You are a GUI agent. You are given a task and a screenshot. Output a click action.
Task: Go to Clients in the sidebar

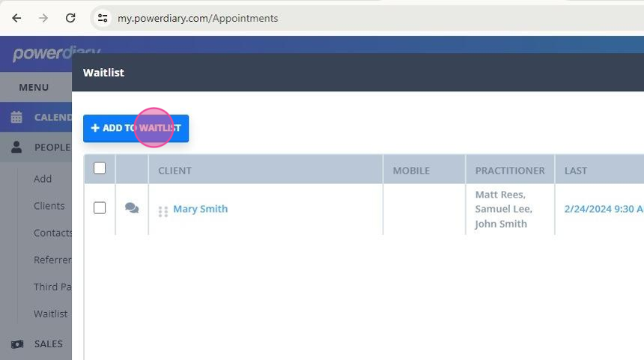tap(49, 206)
